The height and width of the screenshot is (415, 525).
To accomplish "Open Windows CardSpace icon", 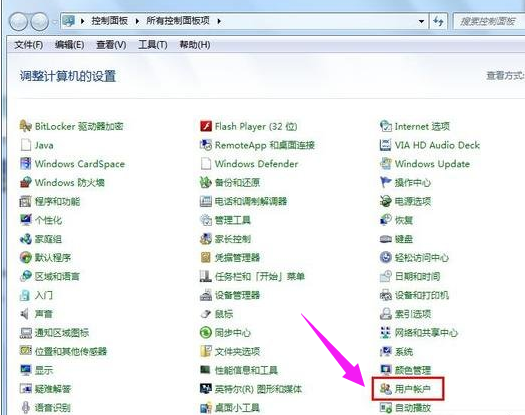I will tap(25, 164).
